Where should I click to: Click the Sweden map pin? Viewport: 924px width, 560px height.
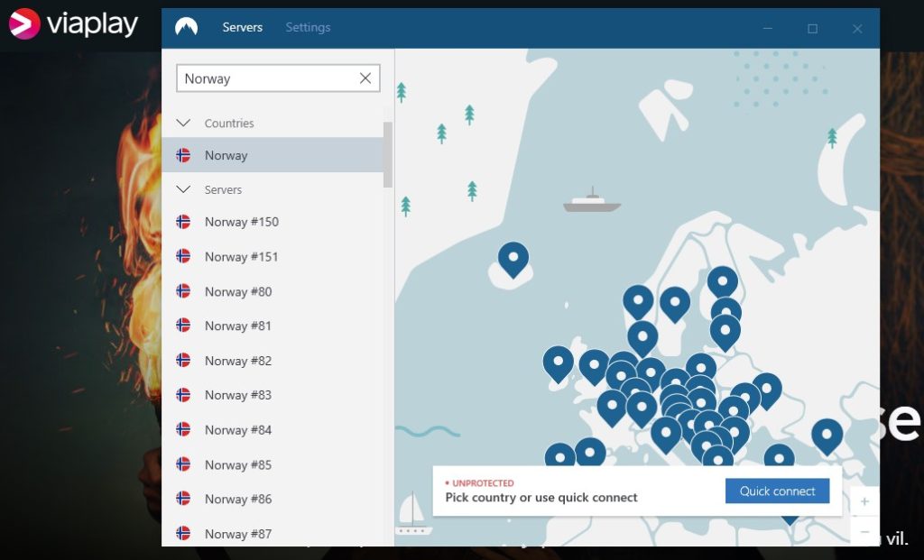(x=675, y=305)
